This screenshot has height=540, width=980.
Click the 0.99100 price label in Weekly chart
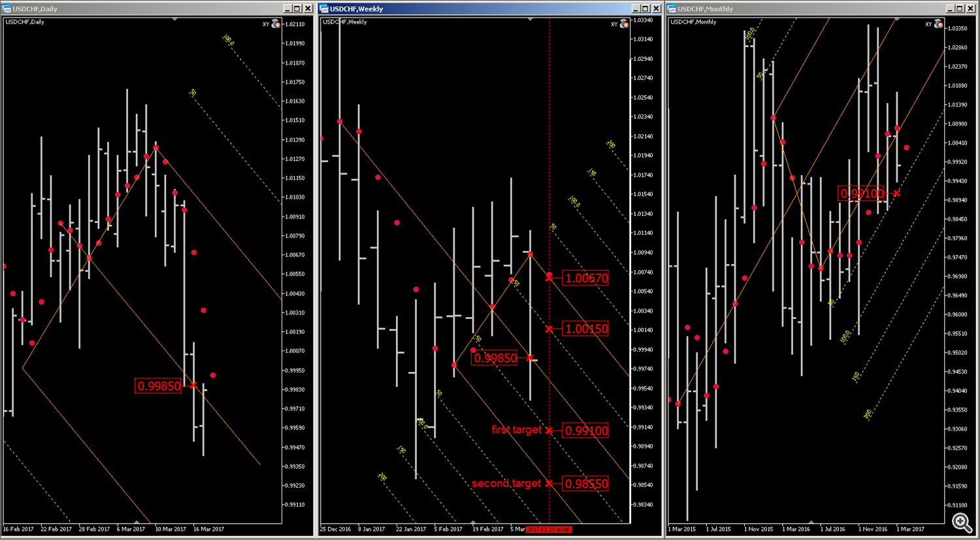coord(586,430)
